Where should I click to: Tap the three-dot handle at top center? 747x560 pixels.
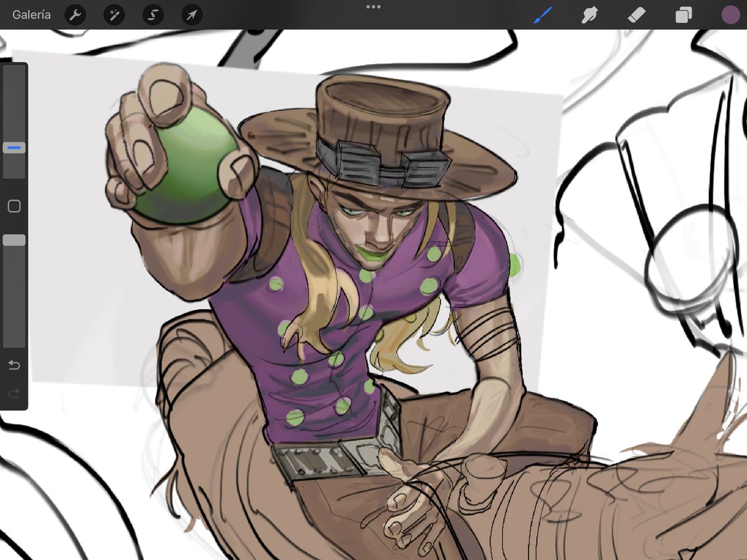(x=374, y=6)
